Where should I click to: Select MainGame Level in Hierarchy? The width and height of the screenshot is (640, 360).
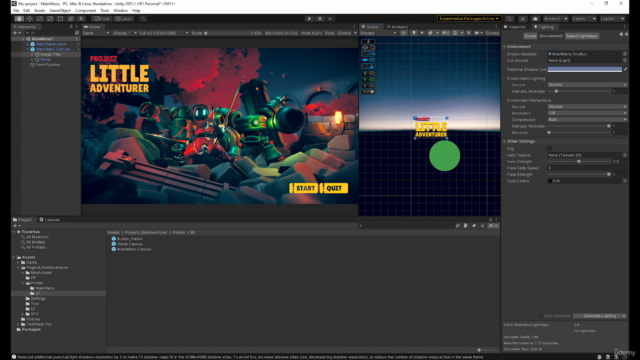[51, 44]
